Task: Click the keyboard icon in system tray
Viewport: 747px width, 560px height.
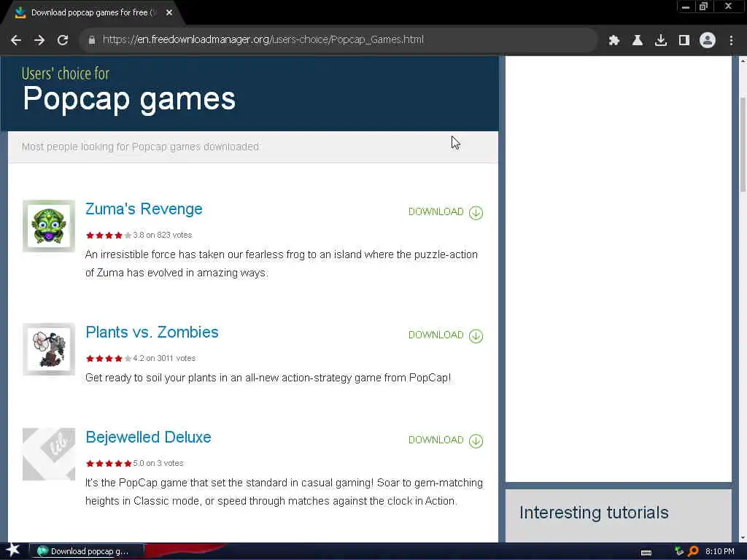Action: pyautogui.click(x=646, y=552)
